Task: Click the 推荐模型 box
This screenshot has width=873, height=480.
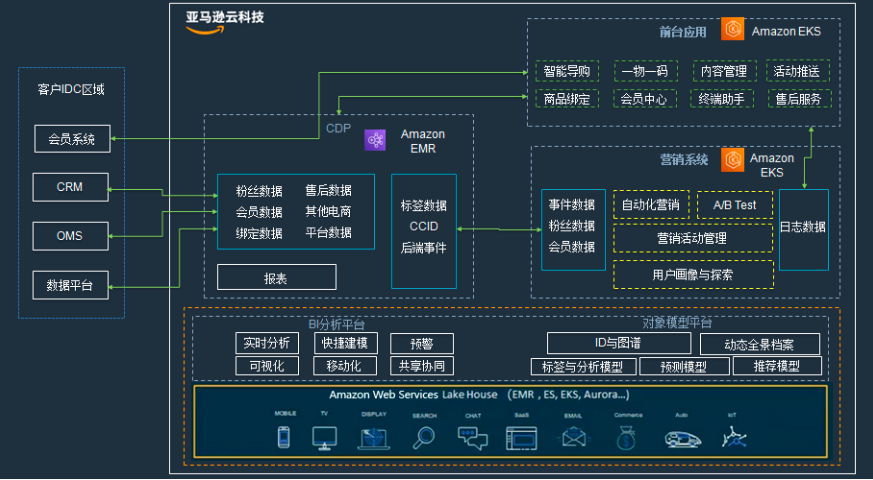Action: click(777, 366)
